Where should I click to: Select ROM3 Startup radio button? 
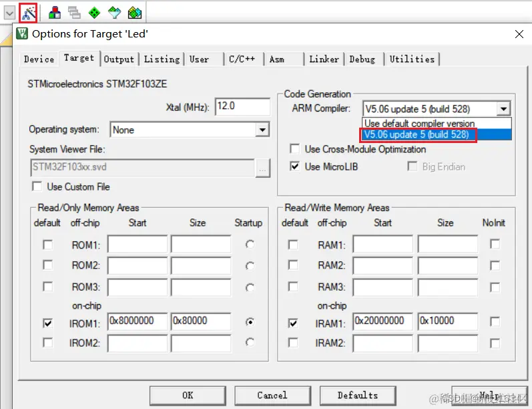(250, 288)
